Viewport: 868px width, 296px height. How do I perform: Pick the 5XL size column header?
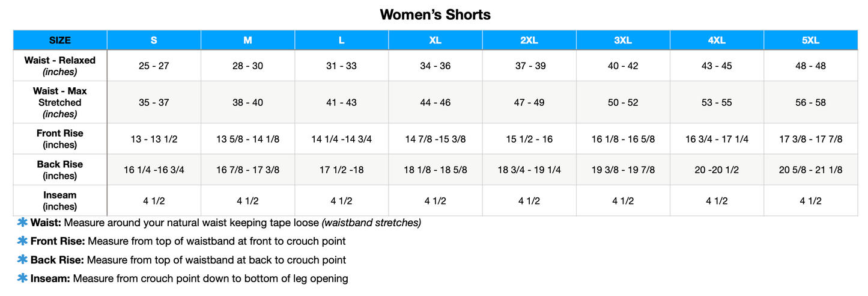(x=810, y=40)
